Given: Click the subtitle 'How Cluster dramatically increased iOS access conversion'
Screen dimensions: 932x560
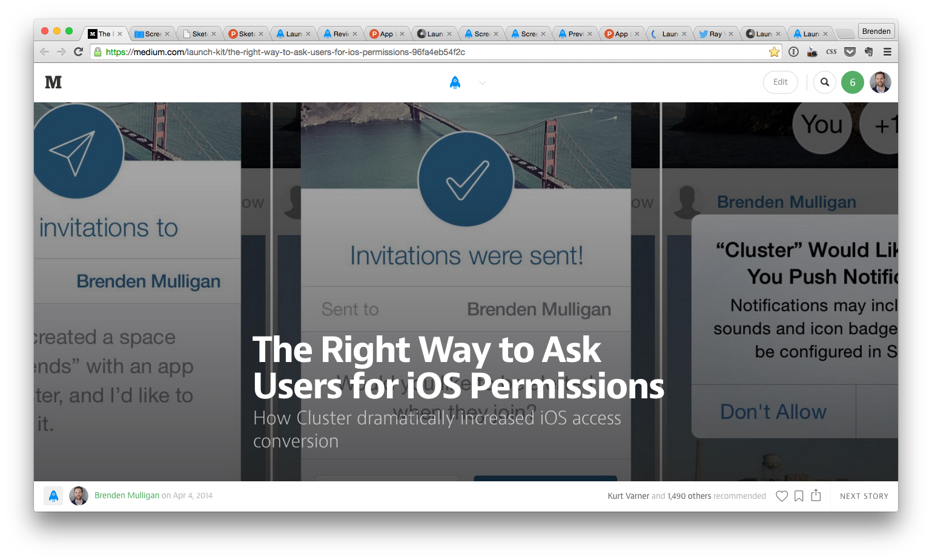Looking at the screenshot, I should coord(437,429).
